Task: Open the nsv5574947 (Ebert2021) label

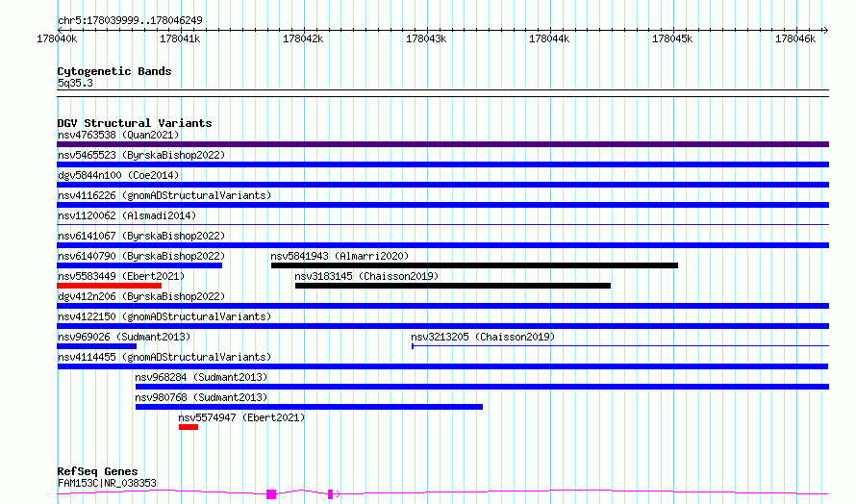Action: tap(241, 417)
